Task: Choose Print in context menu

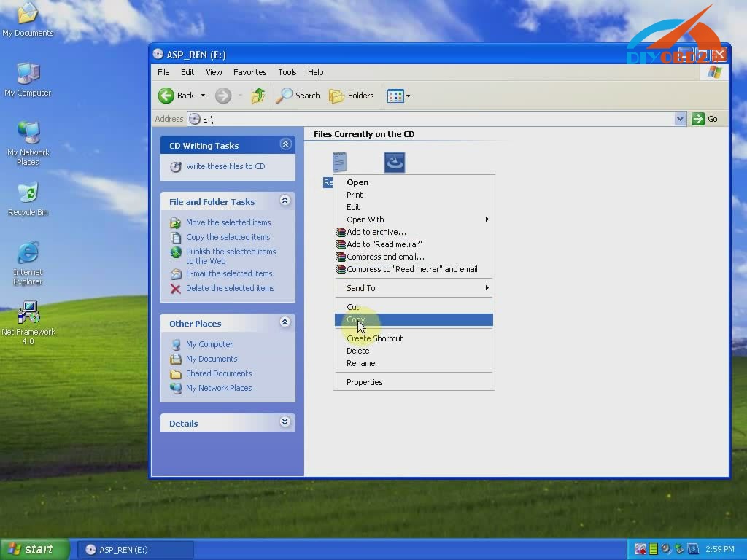Action: click(x=414, y=195)
